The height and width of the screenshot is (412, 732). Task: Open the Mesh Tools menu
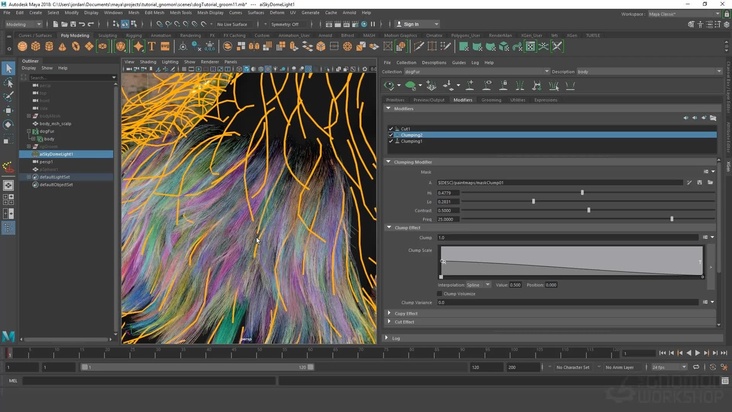[x=180, y=13]
